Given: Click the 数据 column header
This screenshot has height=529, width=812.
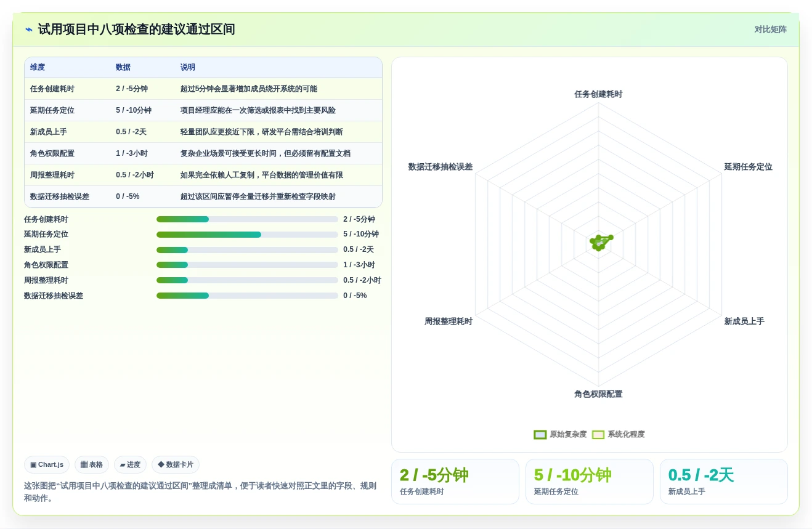Looking at the screenshot, I should 123,68.
